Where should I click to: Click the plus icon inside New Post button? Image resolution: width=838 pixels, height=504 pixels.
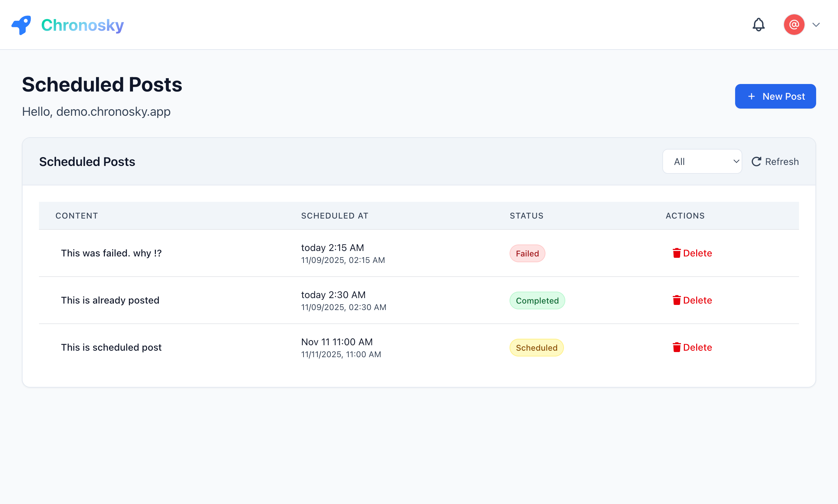(x=751, y=96)
